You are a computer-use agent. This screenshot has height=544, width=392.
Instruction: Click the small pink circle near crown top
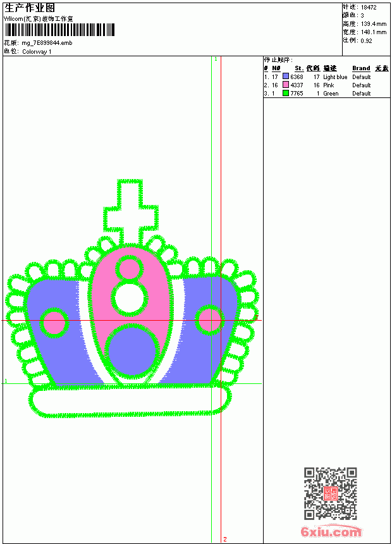(x=130, y=269)
